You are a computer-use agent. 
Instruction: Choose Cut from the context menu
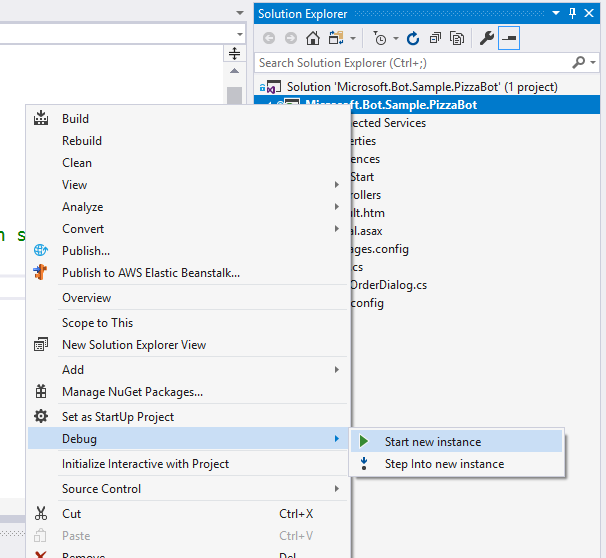(x=187, y=514)
